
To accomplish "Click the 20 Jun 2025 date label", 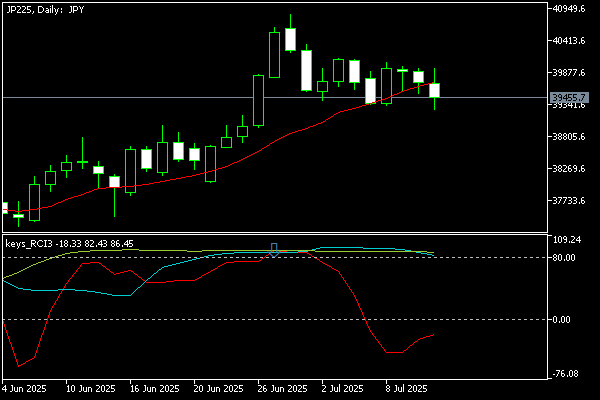I will pyautogui.click(x=218, y=389).
